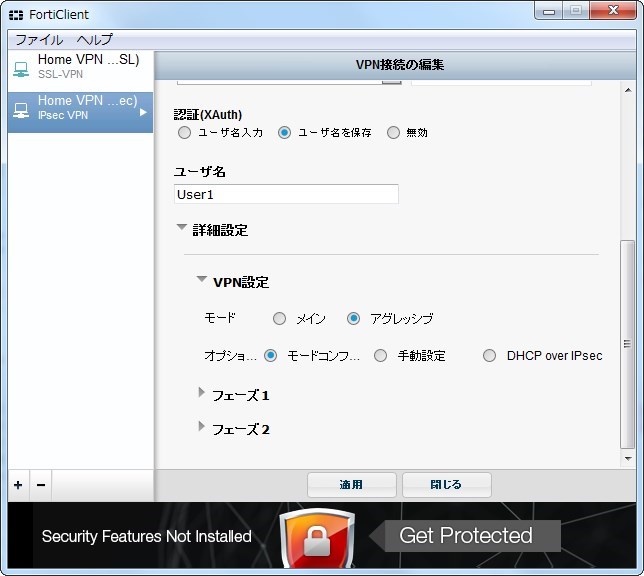
Task: Close the FortiClient window
Action: pyautogui.click(x=614, y=11)
